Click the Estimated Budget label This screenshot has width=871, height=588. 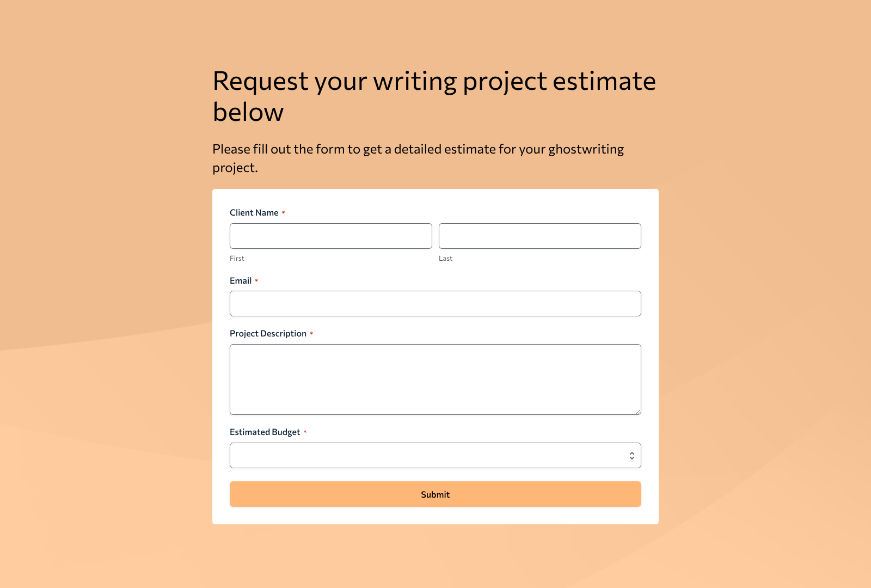pyautogui.click(x=265, y=432)
